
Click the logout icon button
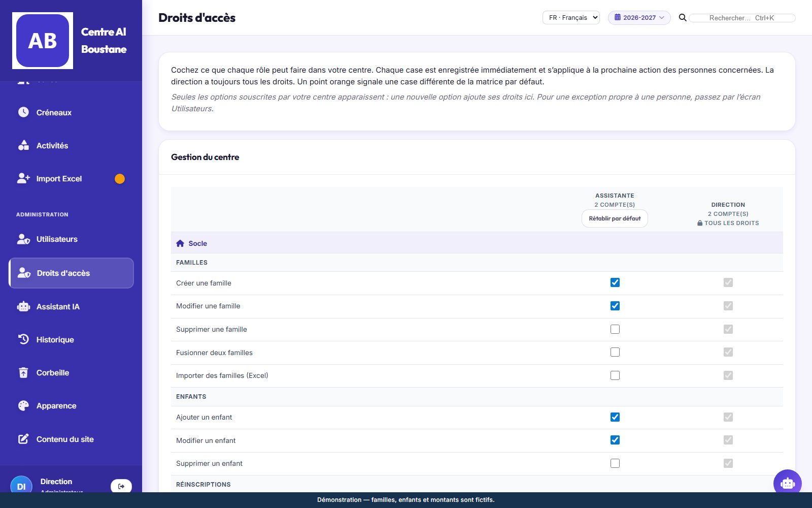coord(121,486)
